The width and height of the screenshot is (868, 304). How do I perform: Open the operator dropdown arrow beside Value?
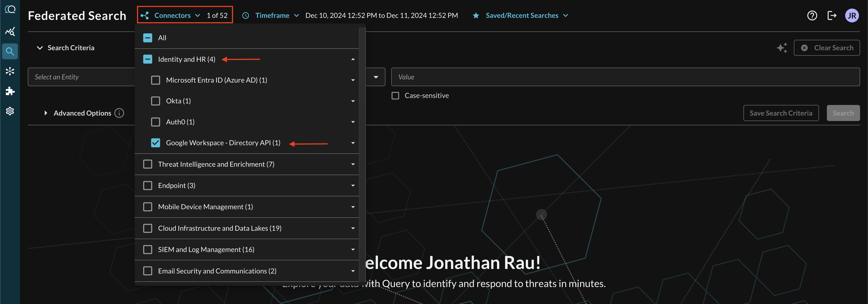tap(376, 77)
